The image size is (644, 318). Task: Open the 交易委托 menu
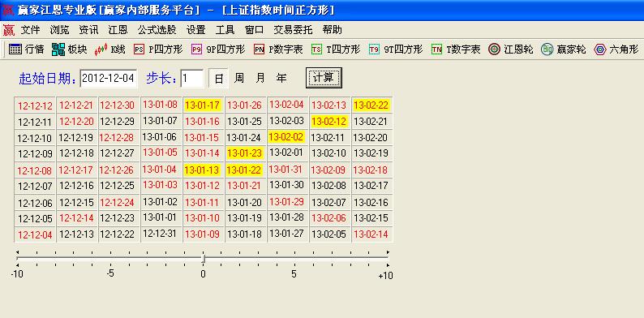point(293,30)
